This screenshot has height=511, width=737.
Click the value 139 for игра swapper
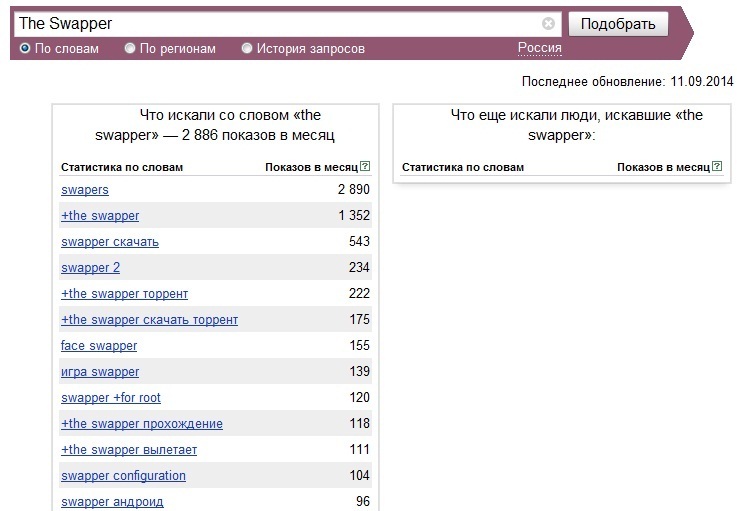(360, 371)
